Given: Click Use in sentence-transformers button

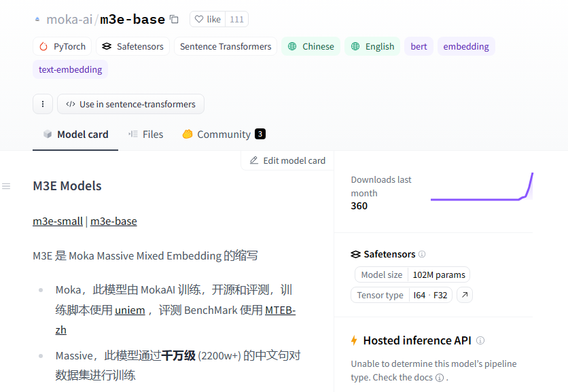Looking at the screenshot, I should tap(130, 104).
